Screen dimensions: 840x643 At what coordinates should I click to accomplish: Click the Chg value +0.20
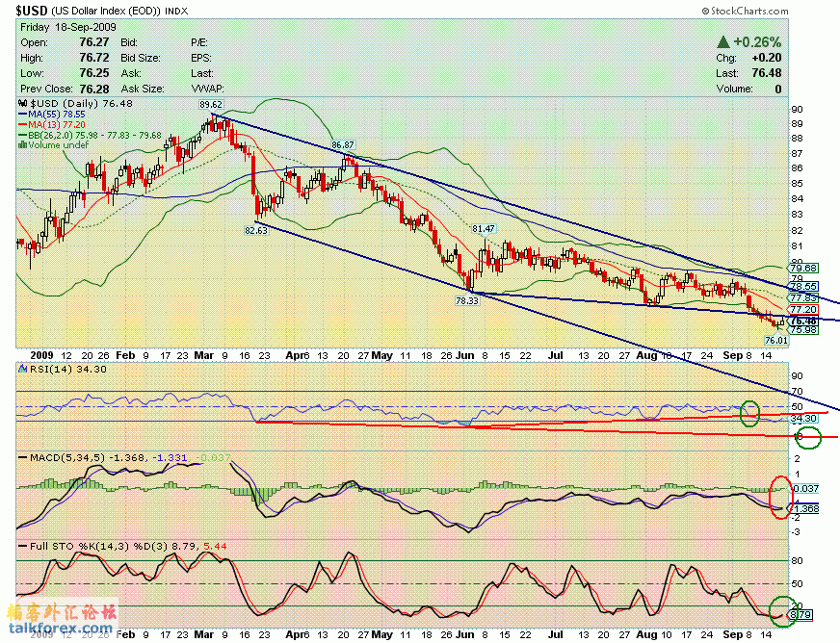(x=766, y=58)
